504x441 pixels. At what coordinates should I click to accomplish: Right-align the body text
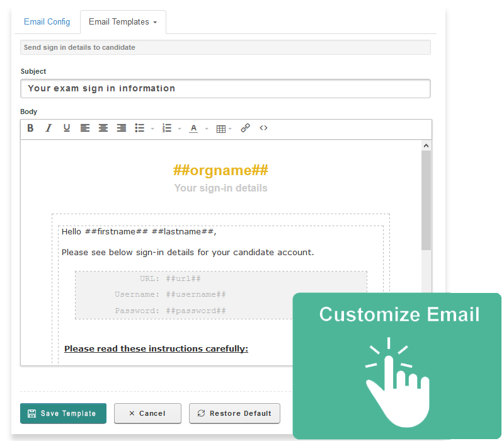pyautogui.click(x=121, y=128)
